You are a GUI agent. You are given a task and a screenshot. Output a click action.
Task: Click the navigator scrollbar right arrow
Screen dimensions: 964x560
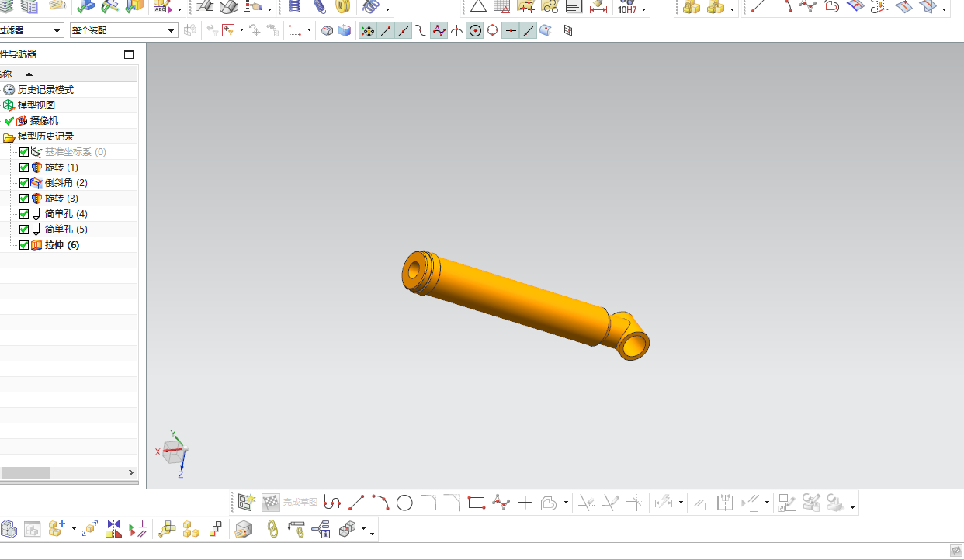pos(130,472)
